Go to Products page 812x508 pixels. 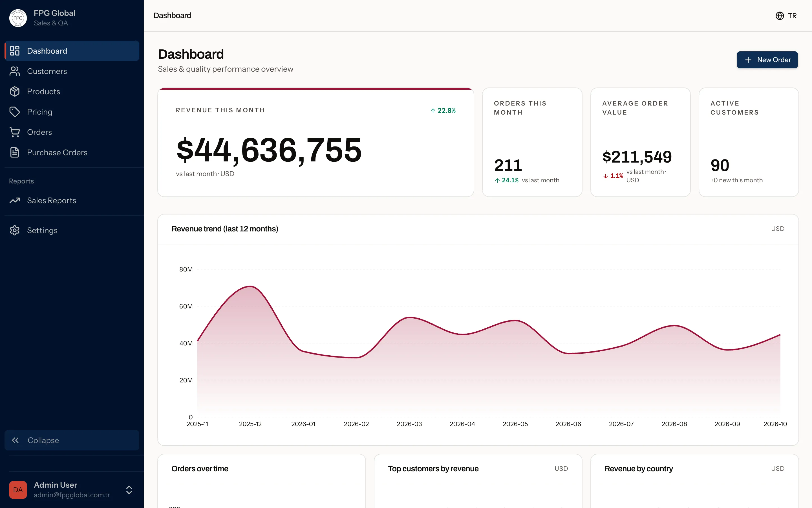pos(72,91)
